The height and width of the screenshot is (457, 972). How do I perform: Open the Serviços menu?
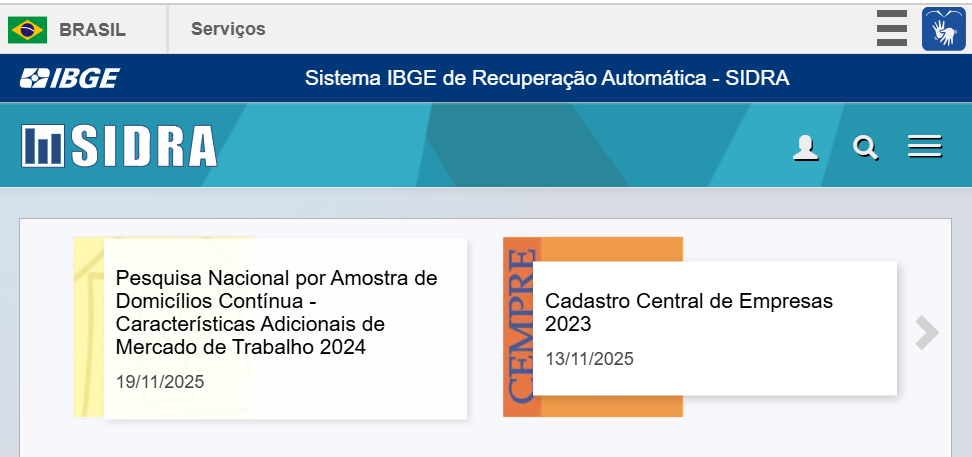(x=228, y=29)
